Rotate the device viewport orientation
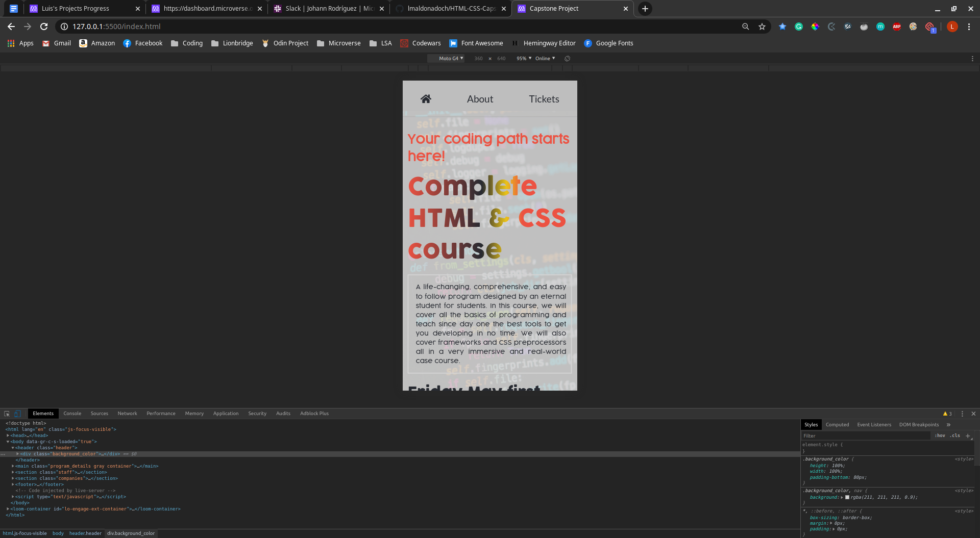The height and width of the screenshot is (538, 980). pyautogui.click(x=567, y=59)
